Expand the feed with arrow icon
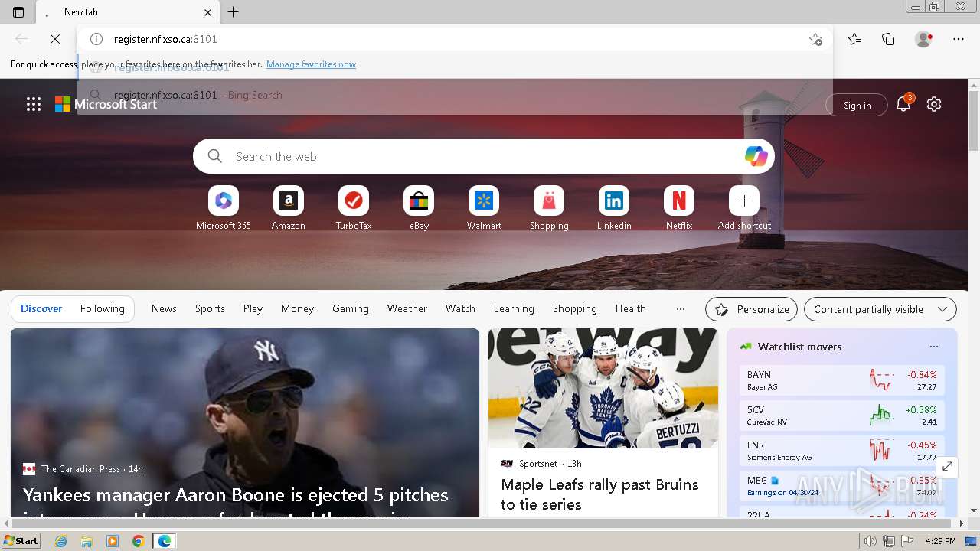The height and width of the screenshot is (551, 980). [x=947, y=466]
